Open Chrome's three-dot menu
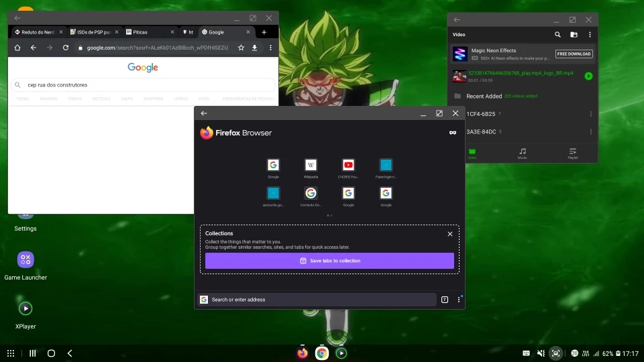 point(270,48)
